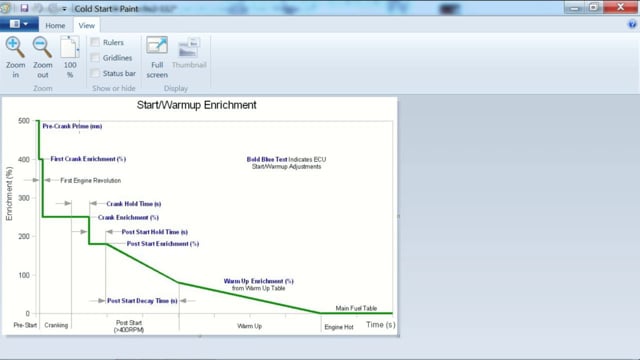The image size is (640, 360).
Task: Click the Undo arrow in title bar
Action: [x=39, y=8]
